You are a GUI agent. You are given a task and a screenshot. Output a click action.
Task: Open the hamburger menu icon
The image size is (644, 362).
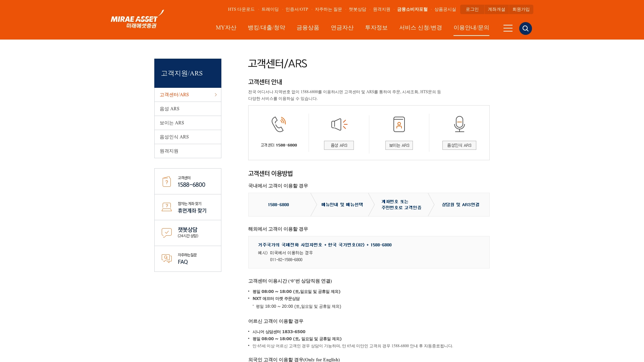[x=508, y=28]
